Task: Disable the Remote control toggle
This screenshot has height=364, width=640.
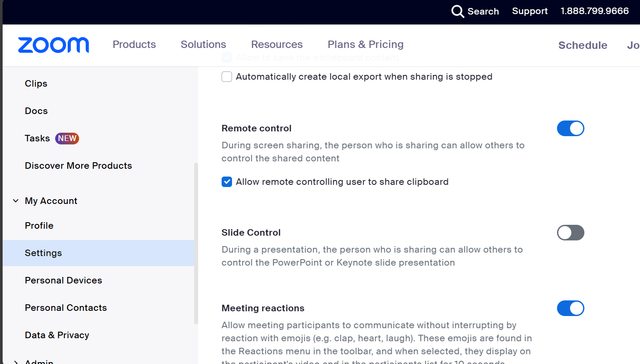Action: pyautogui.click(x=570, y=129)
